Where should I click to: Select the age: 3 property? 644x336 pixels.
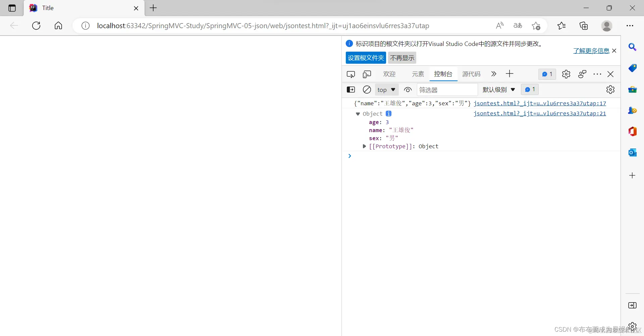click(379, 122)
